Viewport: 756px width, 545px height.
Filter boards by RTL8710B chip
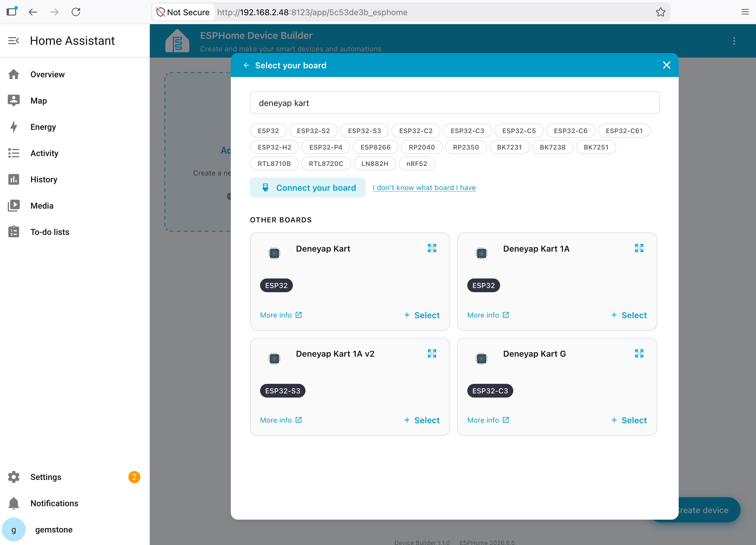(274, 164)
